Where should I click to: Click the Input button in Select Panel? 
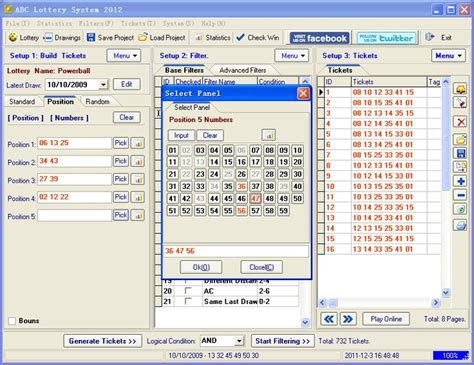[x=181, y=135]
